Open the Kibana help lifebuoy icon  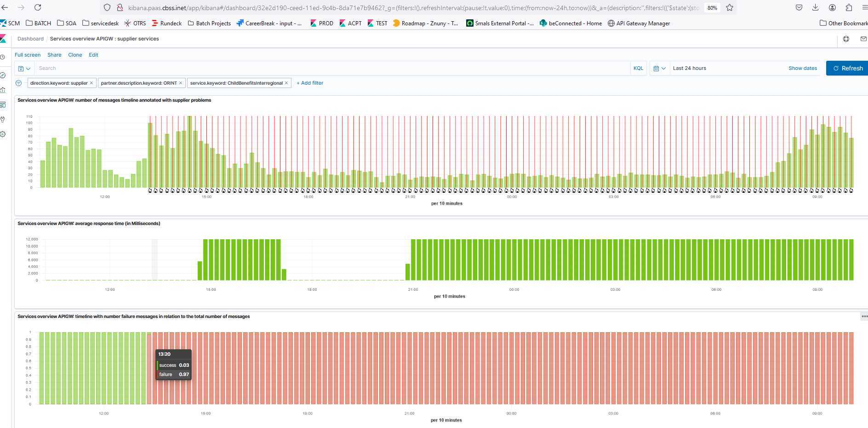[846, 39]
